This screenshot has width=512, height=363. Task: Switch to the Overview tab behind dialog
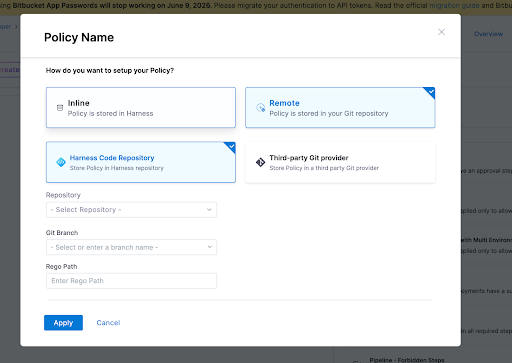point(488,34)
